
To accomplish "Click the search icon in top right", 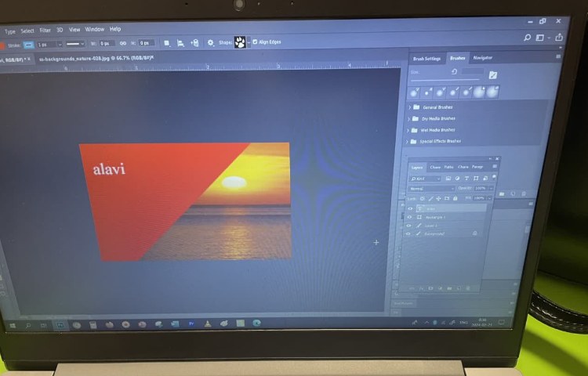I will tap(528, 37).
